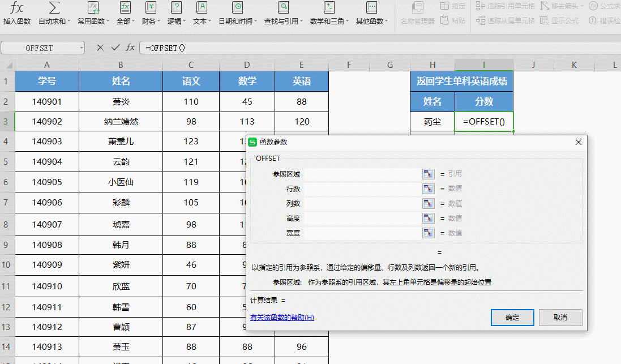Select the cell containing 药尘
The image size is (621, 364).
pos(432,122)
